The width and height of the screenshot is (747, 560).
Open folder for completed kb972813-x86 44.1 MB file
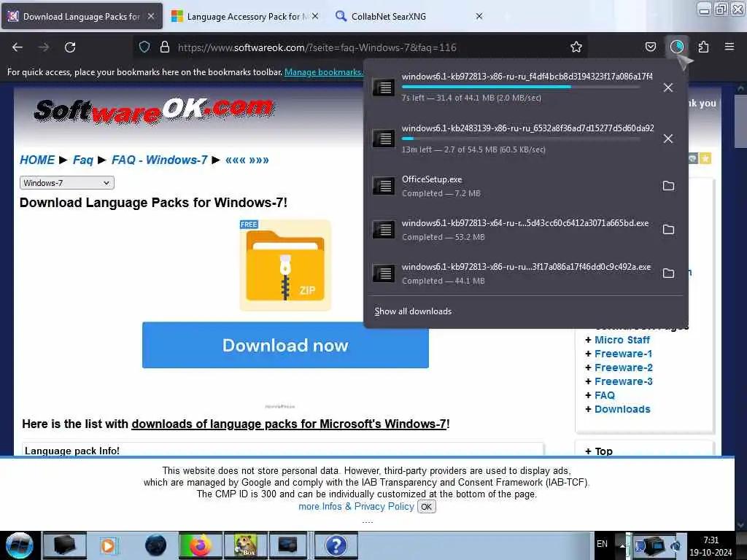668,273
